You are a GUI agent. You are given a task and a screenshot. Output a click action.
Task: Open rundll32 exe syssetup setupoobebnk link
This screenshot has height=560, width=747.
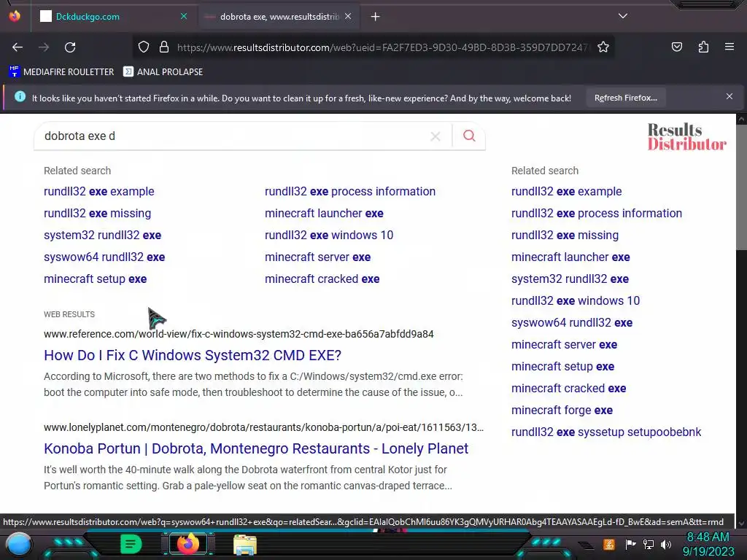[606, 432]
